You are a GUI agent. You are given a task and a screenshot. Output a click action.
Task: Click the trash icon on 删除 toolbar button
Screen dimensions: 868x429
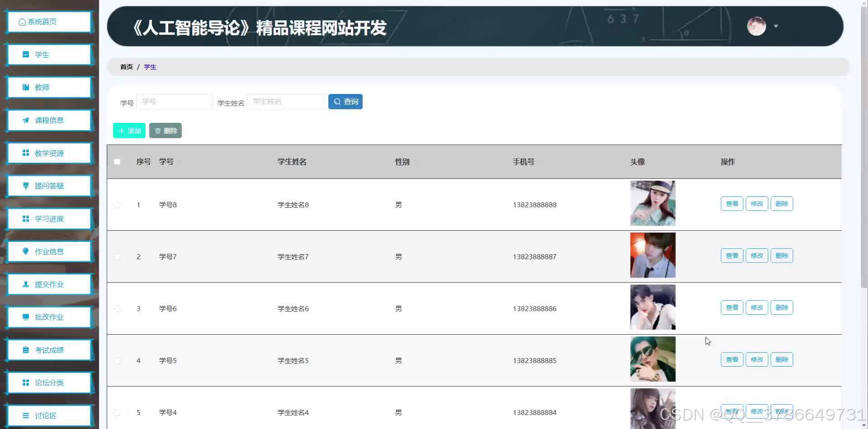pyautogui.click(x=158, y=131)
